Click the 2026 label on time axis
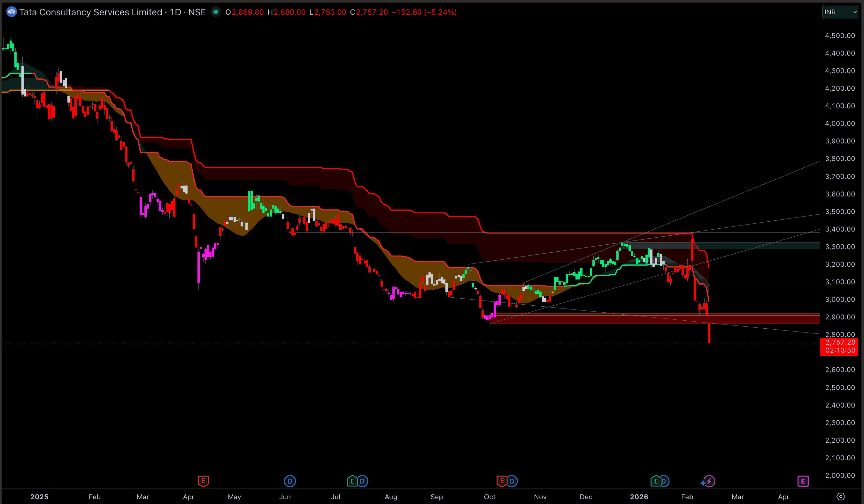This screenshot has height=504, width=864. [639, 497]
